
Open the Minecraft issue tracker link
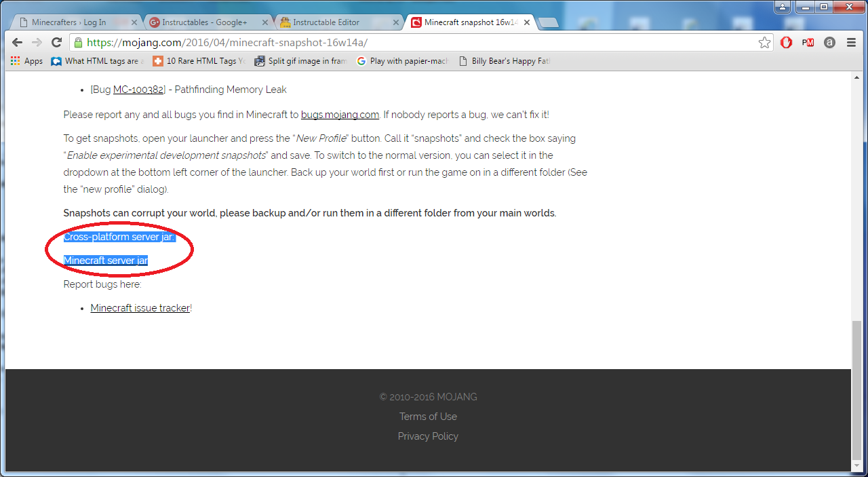(x=140, y=308)
